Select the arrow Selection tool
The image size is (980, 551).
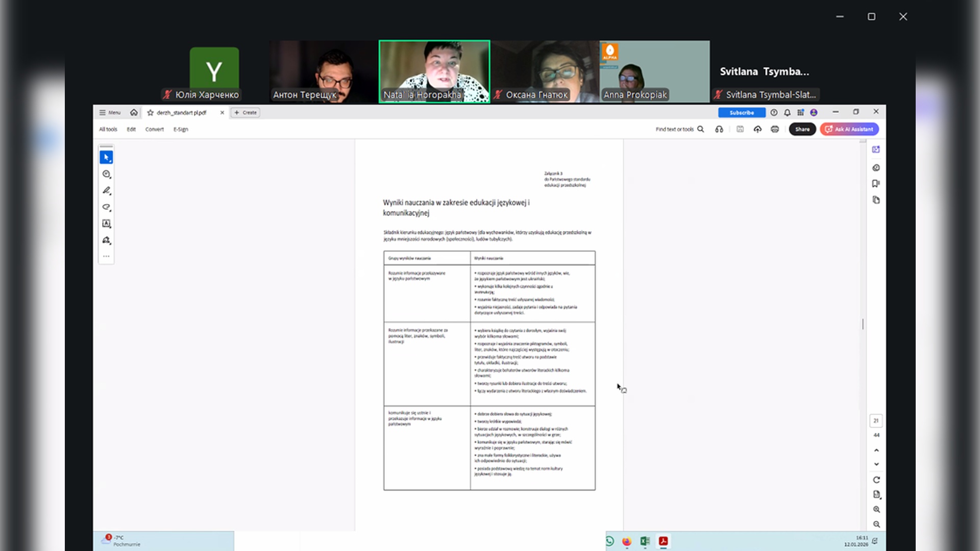[106, 157]
